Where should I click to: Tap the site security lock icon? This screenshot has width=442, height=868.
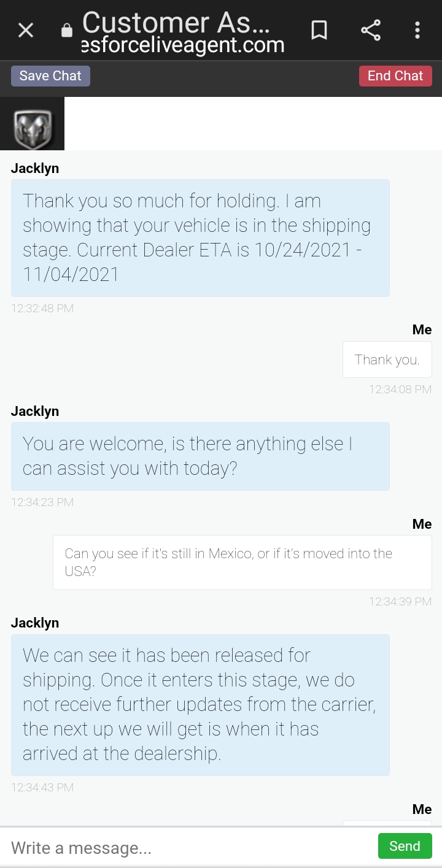click(67, 31)
